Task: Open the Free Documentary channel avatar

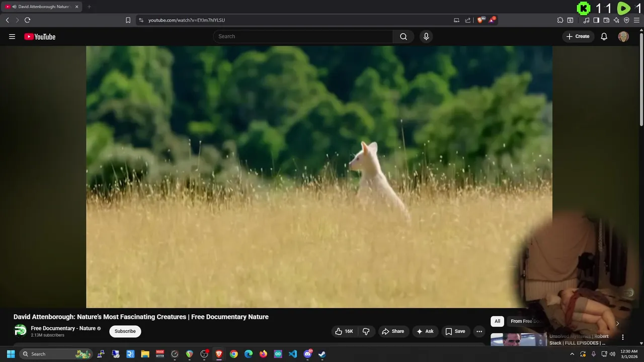Action: 20,331
